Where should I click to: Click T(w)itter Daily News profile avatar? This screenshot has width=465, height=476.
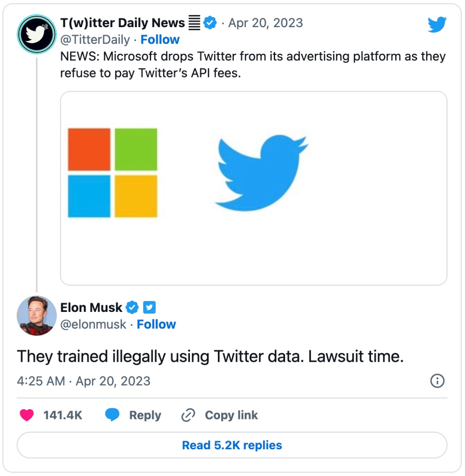[37, 34]
